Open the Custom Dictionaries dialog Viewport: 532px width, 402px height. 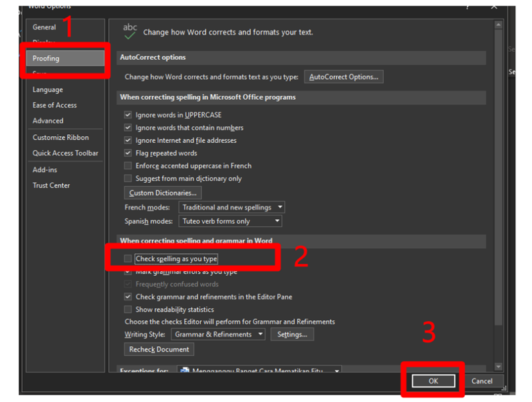pyautogui.click(x=163, y=193)
